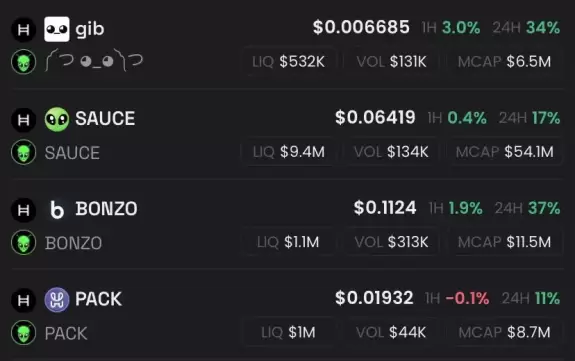Click the purple PACK token logo
Image resolution: width=575 pixels, height=361 pixels.
coord(57,300)
